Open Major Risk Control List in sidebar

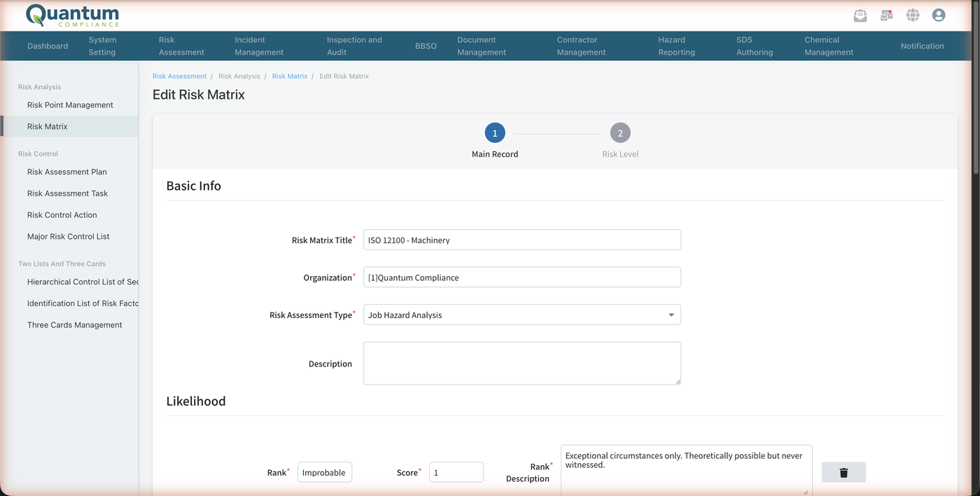[x=69, y=237]
